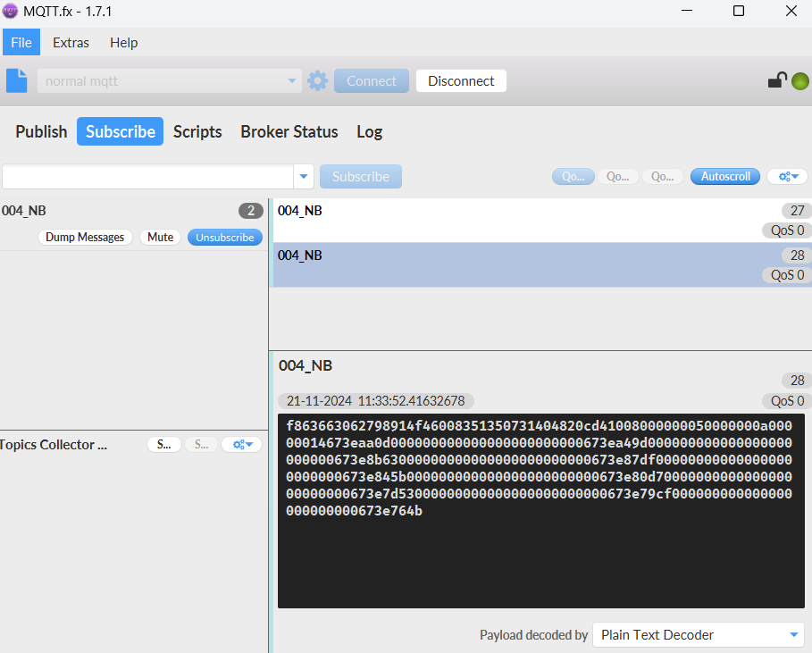Open the File menu
Image resolution: width=812 pixels, height=653 pixels.
click(x=21, y=43)
